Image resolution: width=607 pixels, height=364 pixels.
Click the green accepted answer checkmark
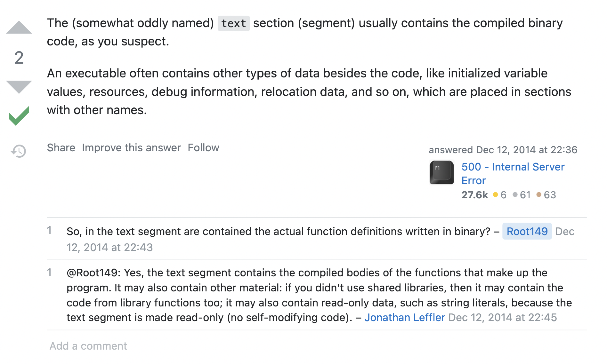coord(19,116)
